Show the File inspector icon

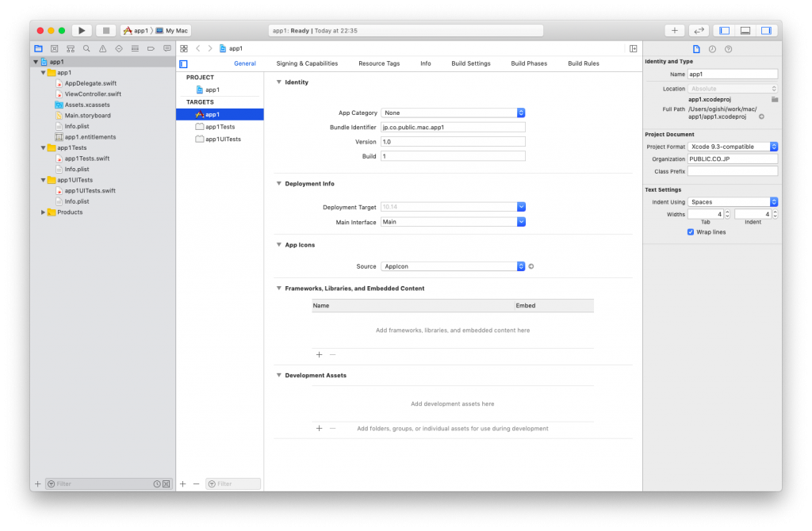[x=696, y=49]
